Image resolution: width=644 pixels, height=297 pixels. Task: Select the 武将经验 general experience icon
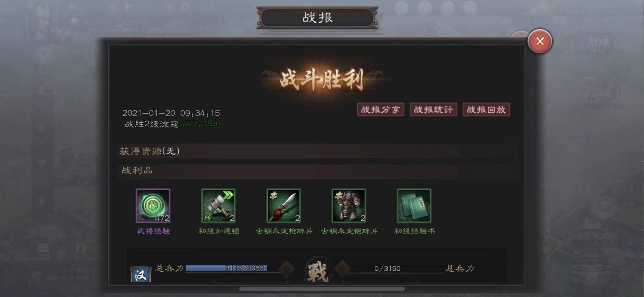point(153,206)
